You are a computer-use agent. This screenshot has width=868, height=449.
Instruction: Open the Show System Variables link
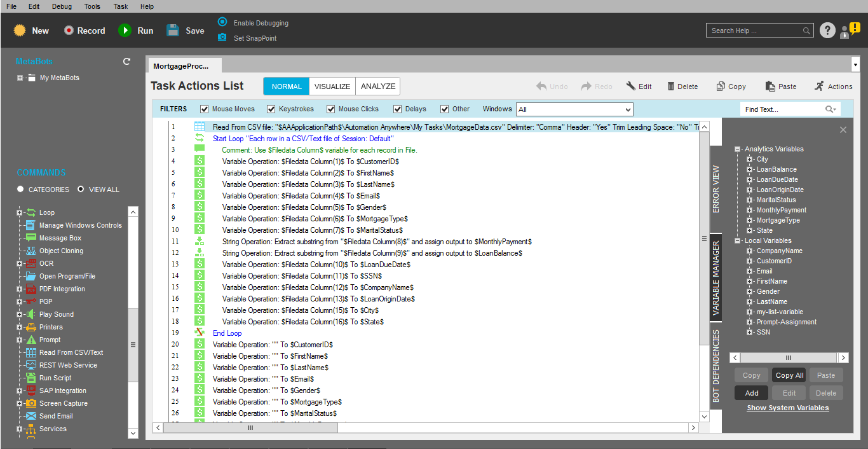787,408
